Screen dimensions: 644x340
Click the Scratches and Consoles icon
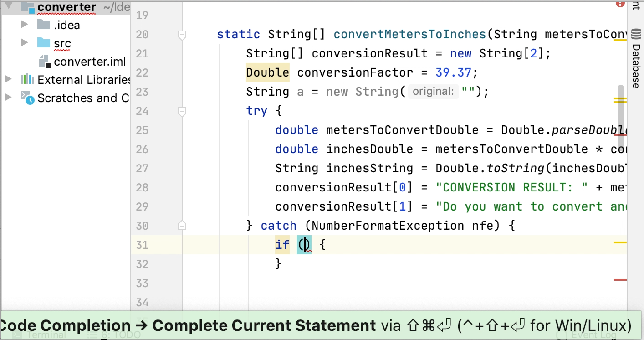click(x=27, y=98)
